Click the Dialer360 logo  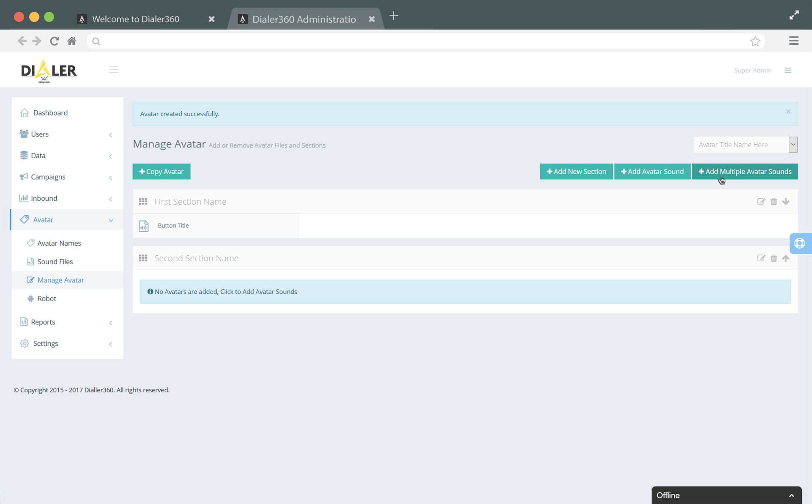48,70
